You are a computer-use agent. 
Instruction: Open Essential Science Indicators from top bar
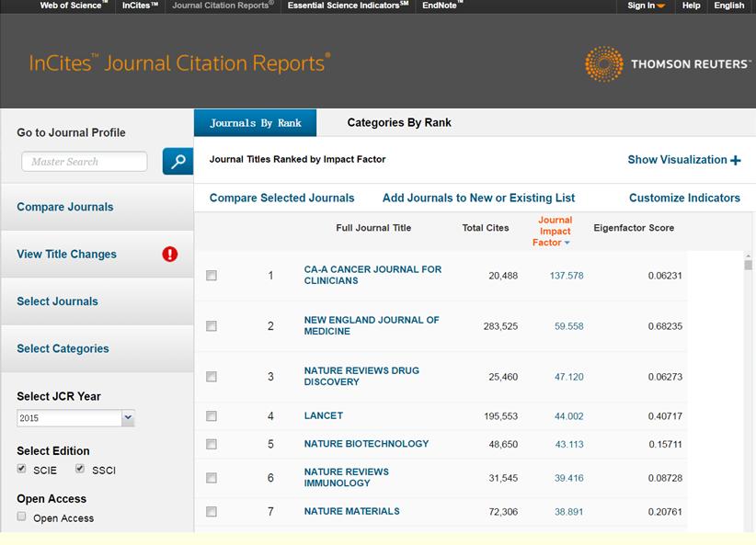point(348,6)
